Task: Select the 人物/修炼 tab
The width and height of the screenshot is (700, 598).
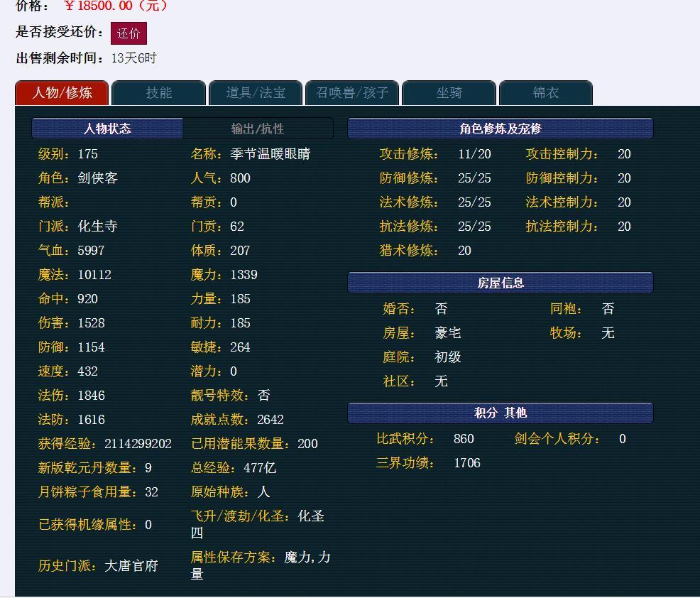Action: coord(62,93)
